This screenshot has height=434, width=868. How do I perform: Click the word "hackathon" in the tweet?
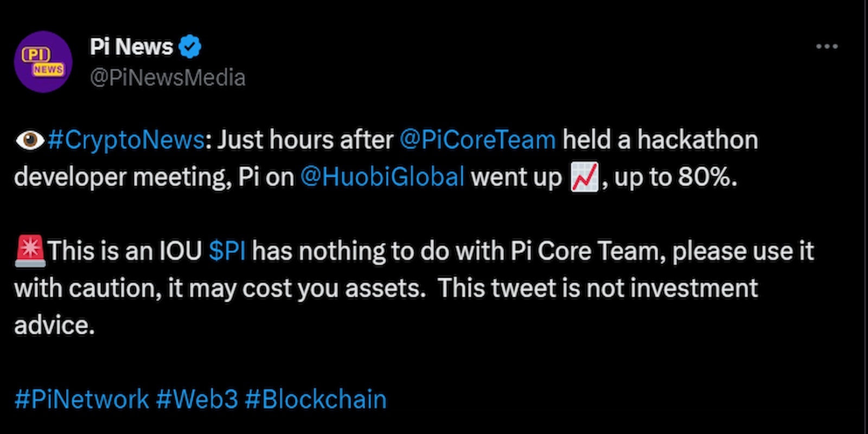[x=697, y=140]
